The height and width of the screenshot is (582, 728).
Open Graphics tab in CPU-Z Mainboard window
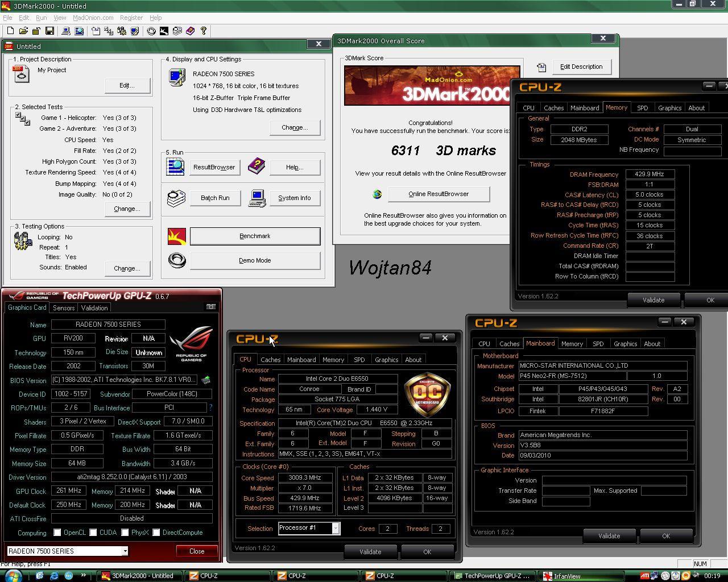click(626, 343)
